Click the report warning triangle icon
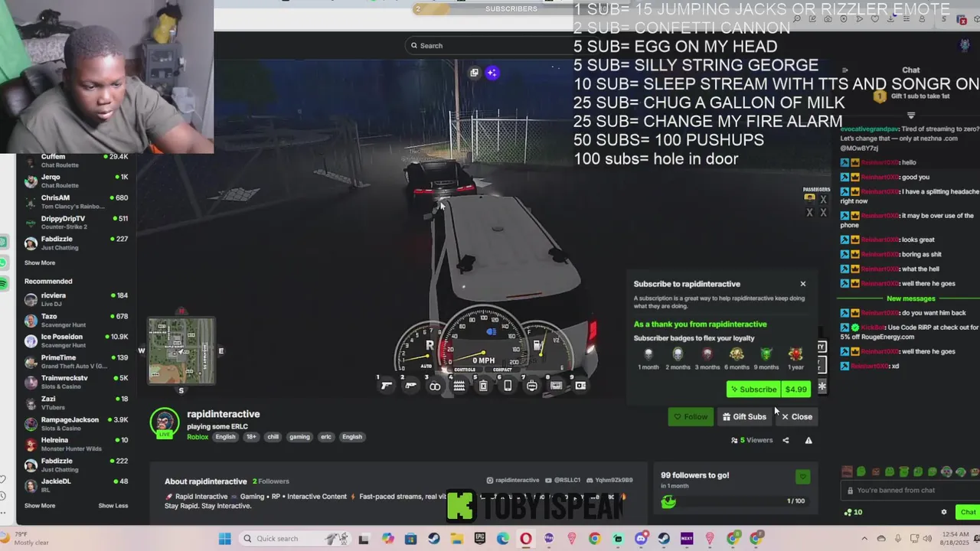Viewport: 980px width, 551px height. click(808, 440)
